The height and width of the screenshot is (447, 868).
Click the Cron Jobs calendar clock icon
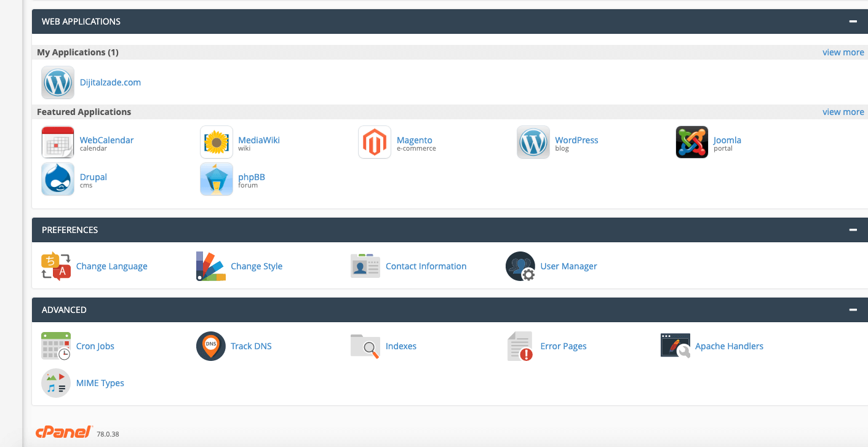coord(56,346)
